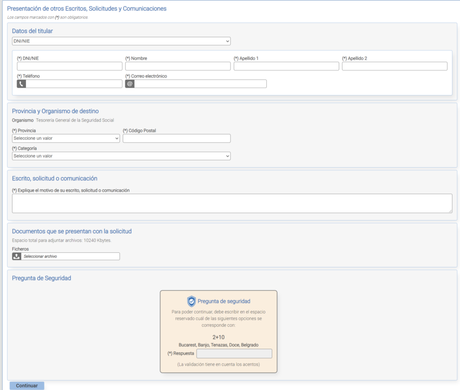Click the motivo del escrito text area
Image resolution: width=460 pixels, height=390 pixels.
(232, 203)
